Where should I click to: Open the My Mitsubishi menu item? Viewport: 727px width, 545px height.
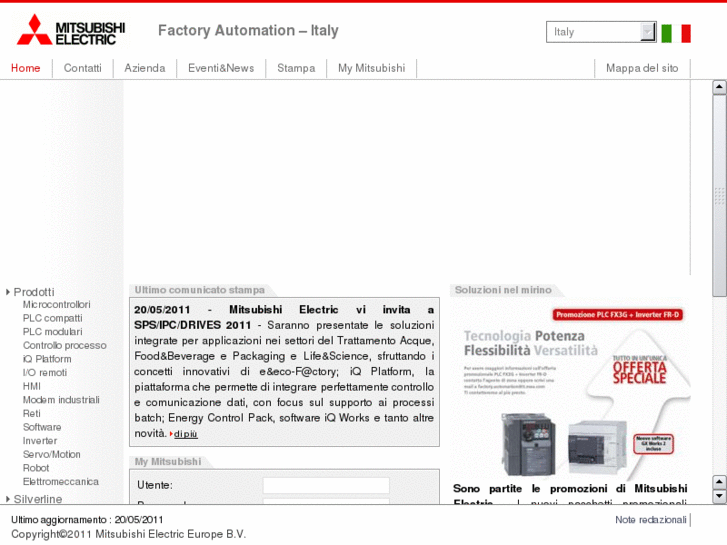tap(371, 68)
